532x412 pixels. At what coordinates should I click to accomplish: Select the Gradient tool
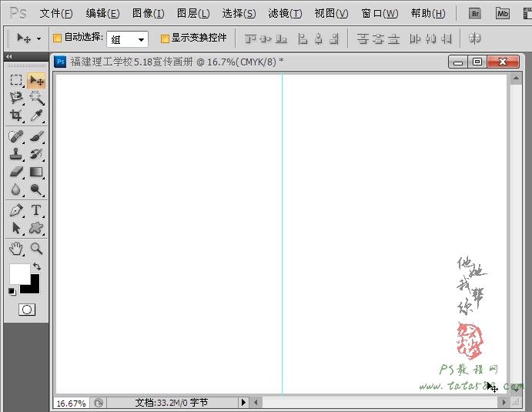pos(36,172)
